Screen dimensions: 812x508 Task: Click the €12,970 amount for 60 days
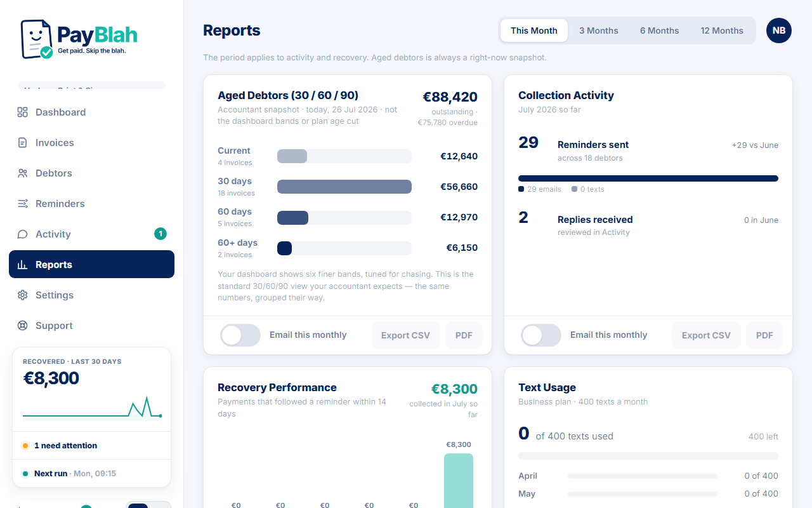(x=459, y=217)
